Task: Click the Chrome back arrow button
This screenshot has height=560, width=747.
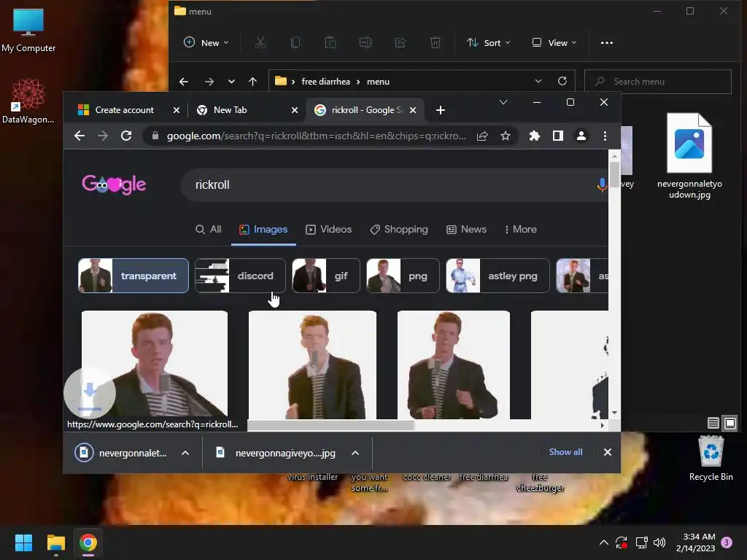Action: (80, 136)
